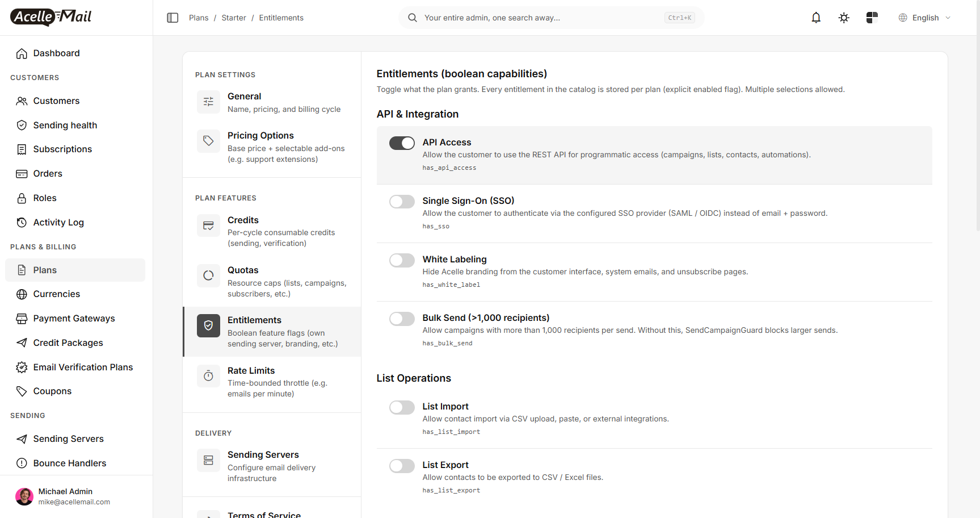
Task: Open the Credit Packages link
Action: [x=75, y=343]
